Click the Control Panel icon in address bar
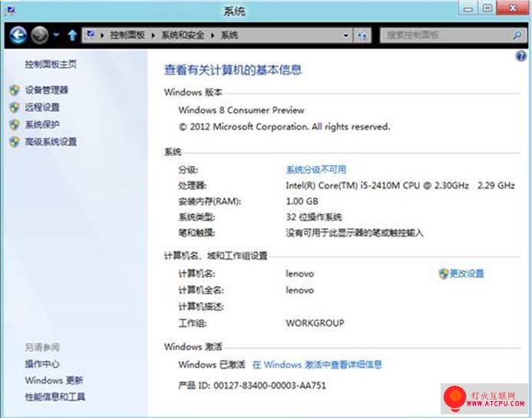 91,35
